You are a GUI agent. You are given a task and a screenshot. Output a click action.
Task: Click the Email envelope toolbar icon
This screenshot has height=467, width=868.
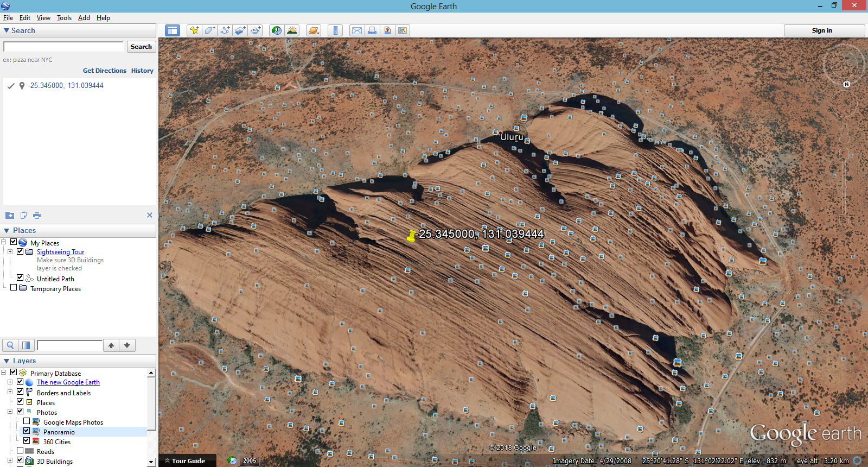click(x=357, y=30)
